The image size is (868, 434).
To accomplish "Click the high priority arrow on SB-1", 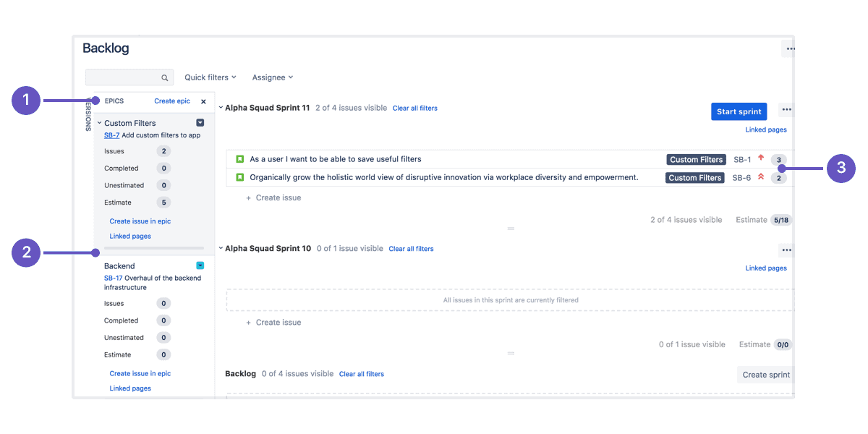I will (762, 158).
